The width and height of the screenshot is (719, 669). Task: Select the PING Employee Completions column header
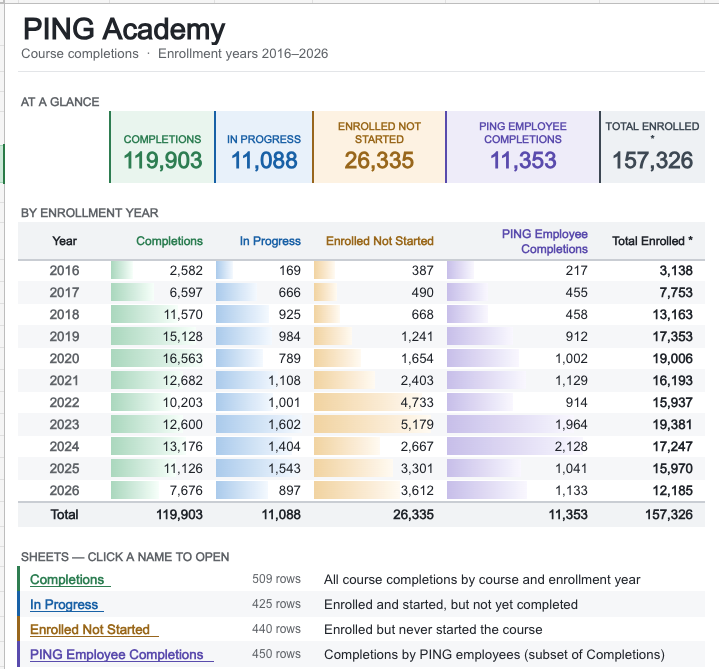coord(545,241)
